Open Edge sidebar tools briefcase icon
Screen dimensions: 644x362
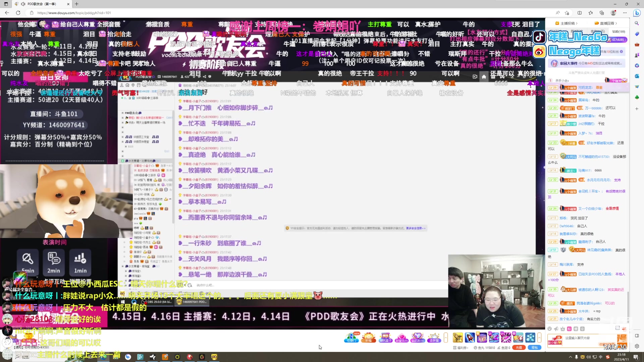[637, 44]
